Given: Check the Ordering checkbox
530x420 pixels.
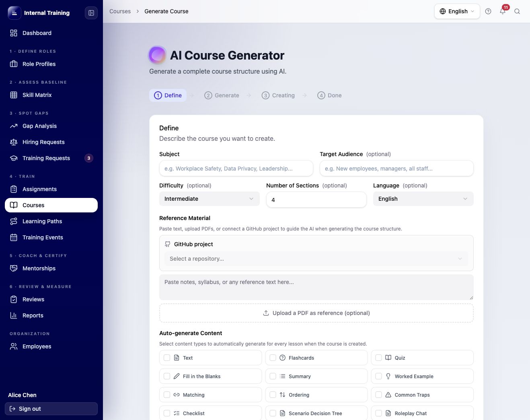Looking at the screenshot, I should 273,395.
